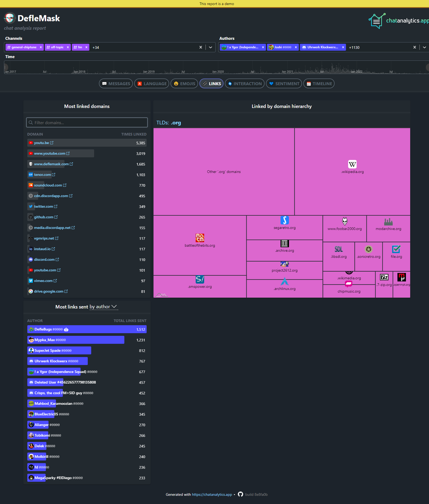
Task: Click the SoundCloud favicon in the domain list
Action: coord(30,185)
